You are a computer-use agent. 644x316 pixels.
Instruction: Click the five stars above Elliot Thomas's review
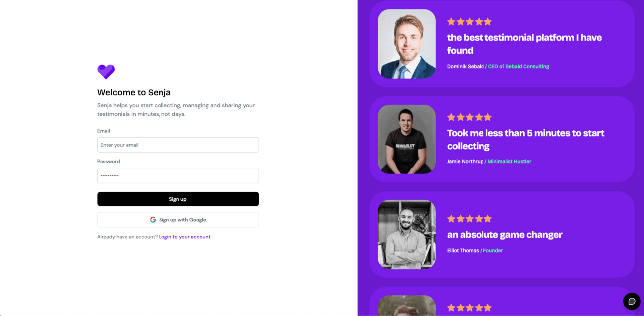470,219
